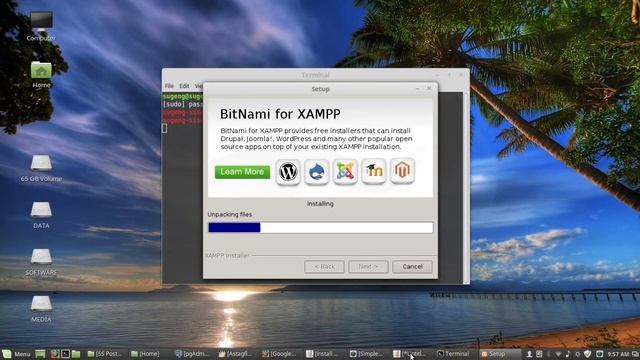This screenshot has height=360, width=640.
Task: Click the Installing status label
Action: (x=320, y=203)
